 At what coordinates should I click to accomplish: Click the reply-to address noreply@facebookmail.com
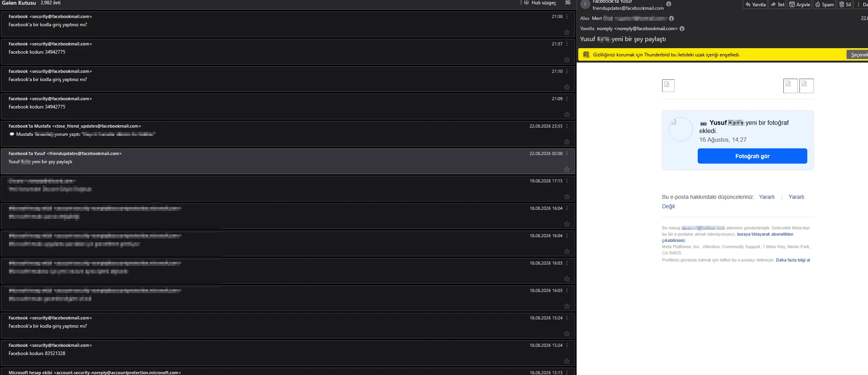point(637,29)
